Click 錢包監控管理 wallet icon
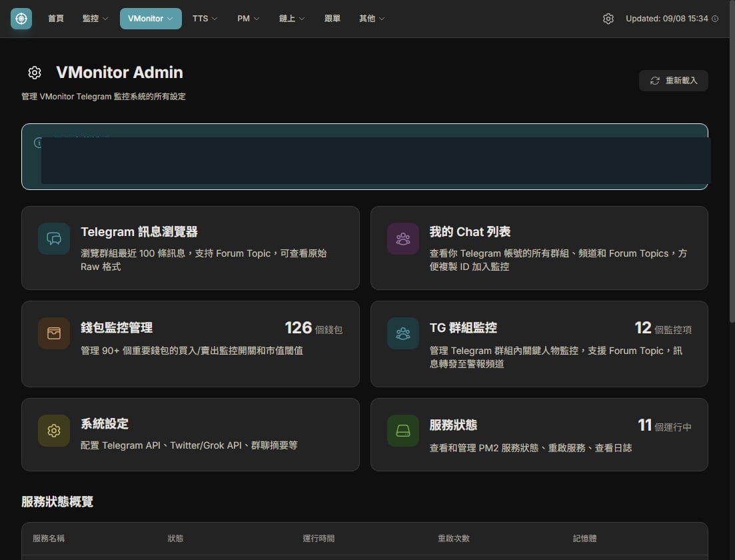The image size is (735, 560). pyautogui.click(x=54, y=333)
